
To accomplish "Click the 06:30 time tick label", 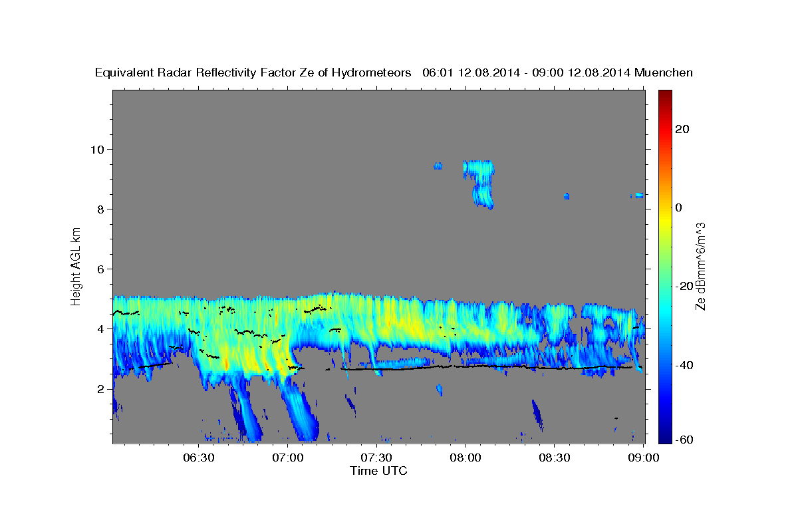I will click(198, 458).
